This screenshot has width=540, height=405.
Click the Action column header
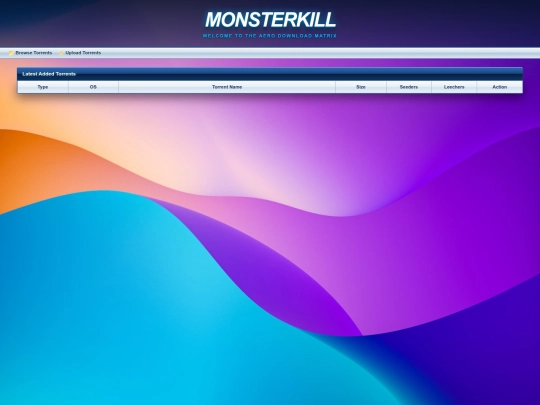(500, 87)
